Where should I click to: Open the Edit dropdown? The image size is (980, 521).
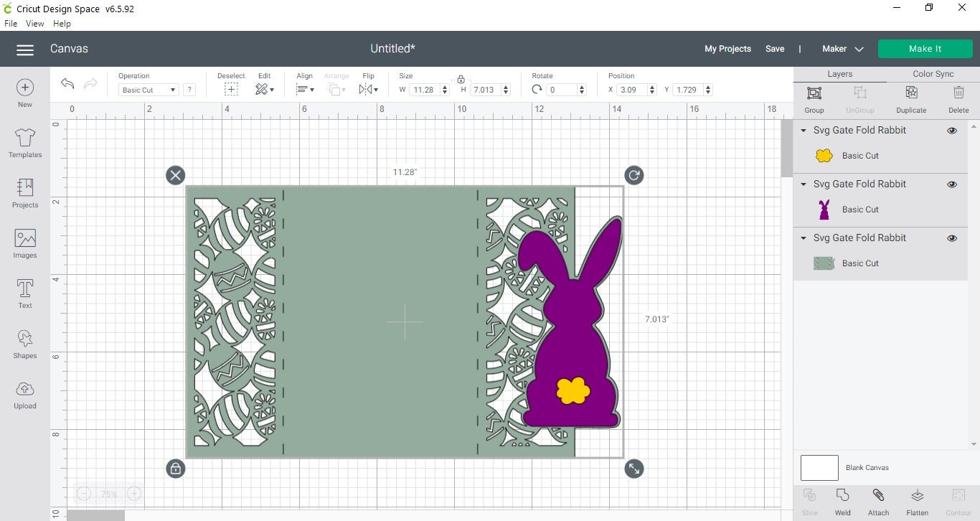pos(265,90)
